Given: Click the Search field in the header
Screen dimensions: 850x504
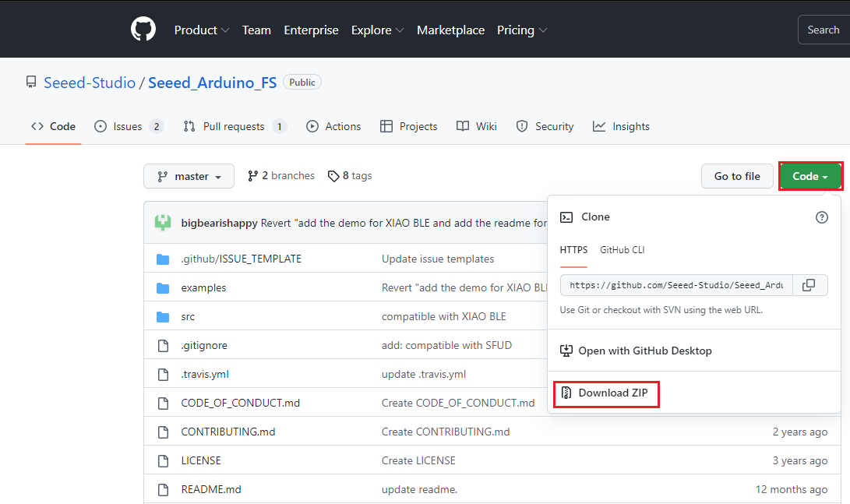Looking at the screenshot, I should point(824,30).
